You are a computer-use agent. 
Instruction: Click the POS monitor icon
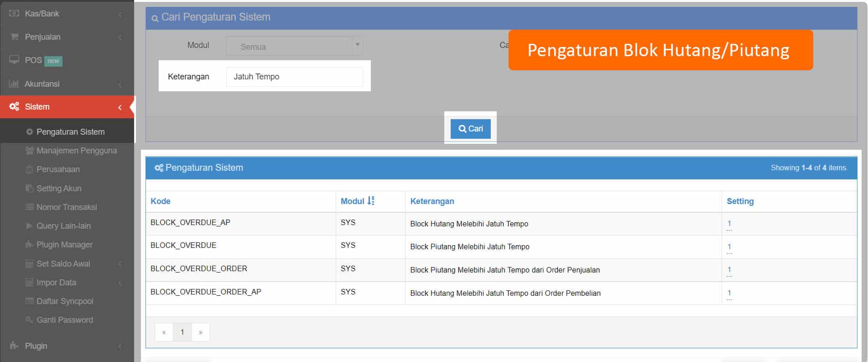tap(15, 60)
